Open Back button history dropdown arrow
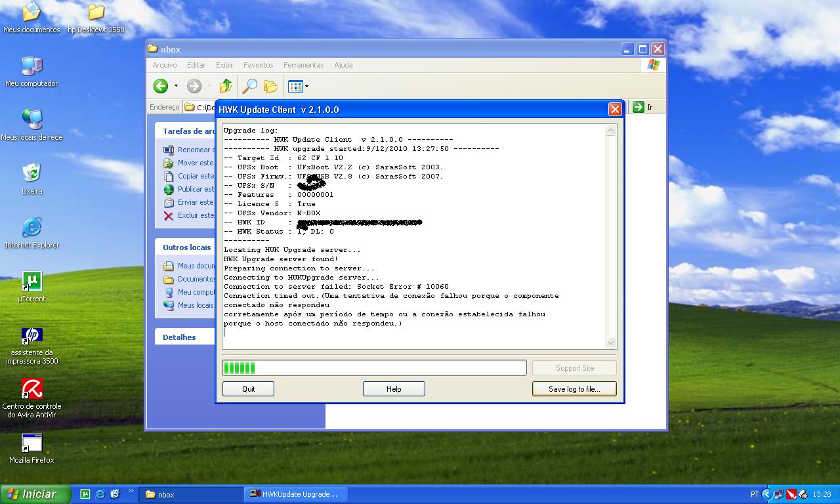The image size is (840, 504). click(175, 86)
